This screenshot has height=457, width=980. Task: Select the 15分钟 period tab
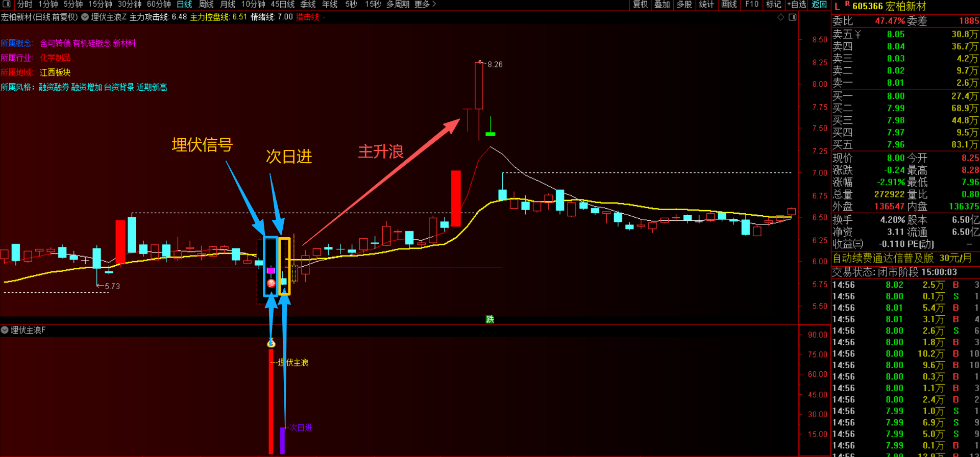pyautogui.click(x=100, y=4)
